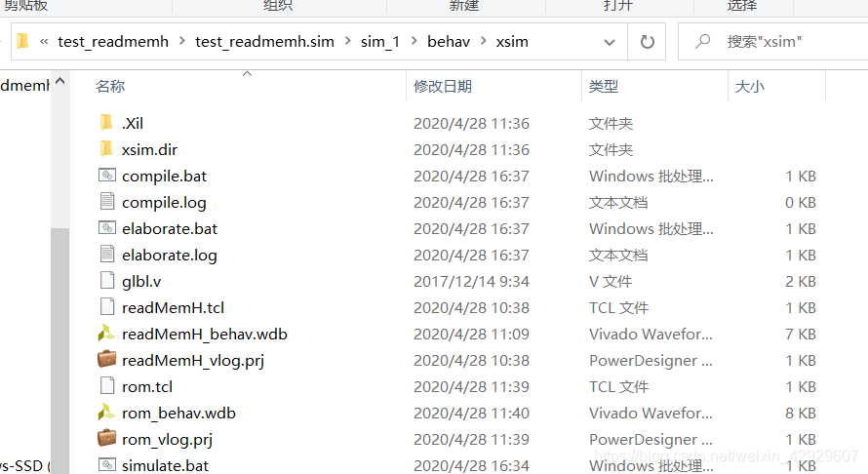Sort files by the 修改日期 column
The width and height of the screenshot is (868, 474).
[x=443, y=87]
